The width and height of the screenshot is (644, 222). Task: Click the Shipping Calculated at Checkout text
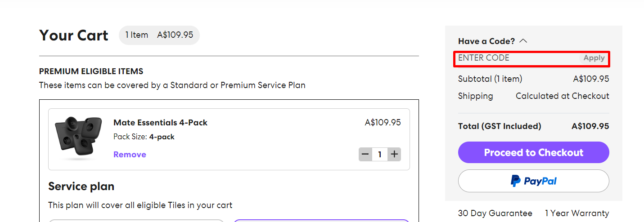pyautogui.click(x=562, y=96)
